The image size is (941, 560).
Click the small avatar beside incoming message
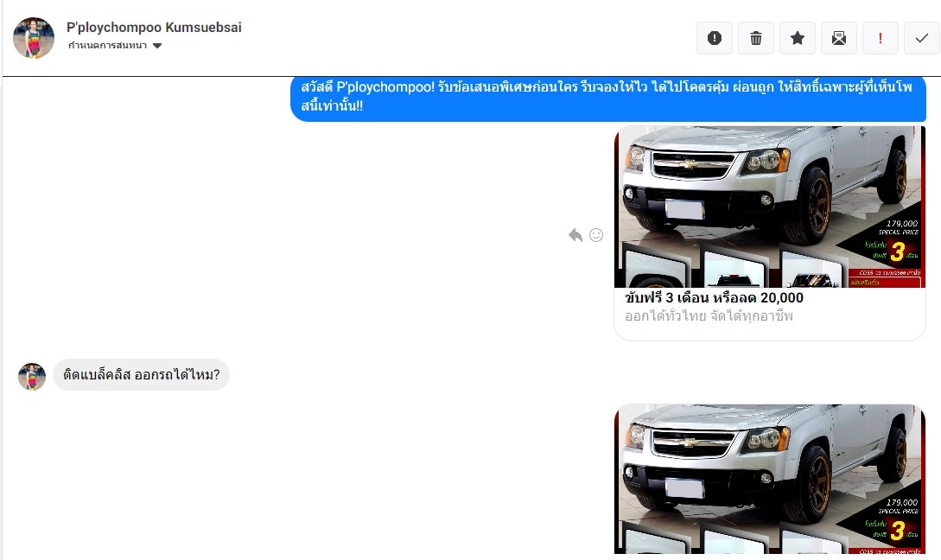(32, 377)
